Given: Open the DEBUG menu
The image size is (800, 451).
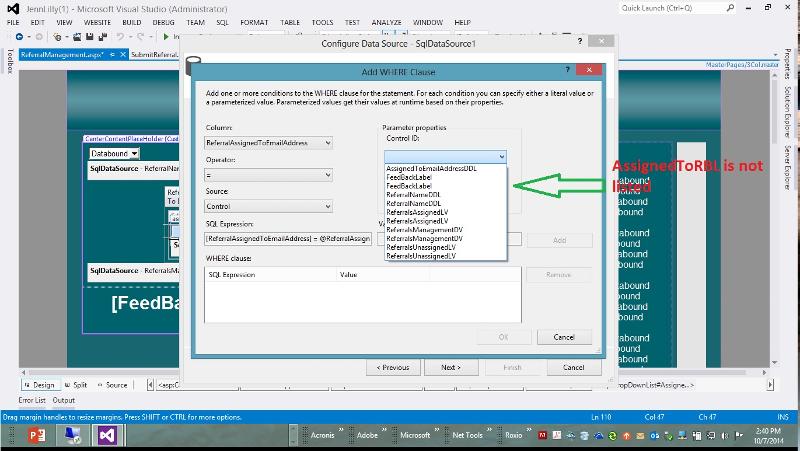Looking at the screenshot, I should [163, 22].
